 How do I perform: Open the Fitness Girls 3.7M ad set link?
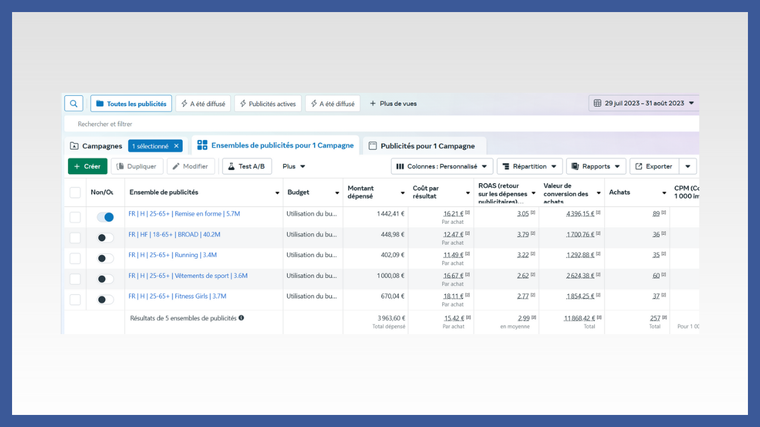click(177, 296)
